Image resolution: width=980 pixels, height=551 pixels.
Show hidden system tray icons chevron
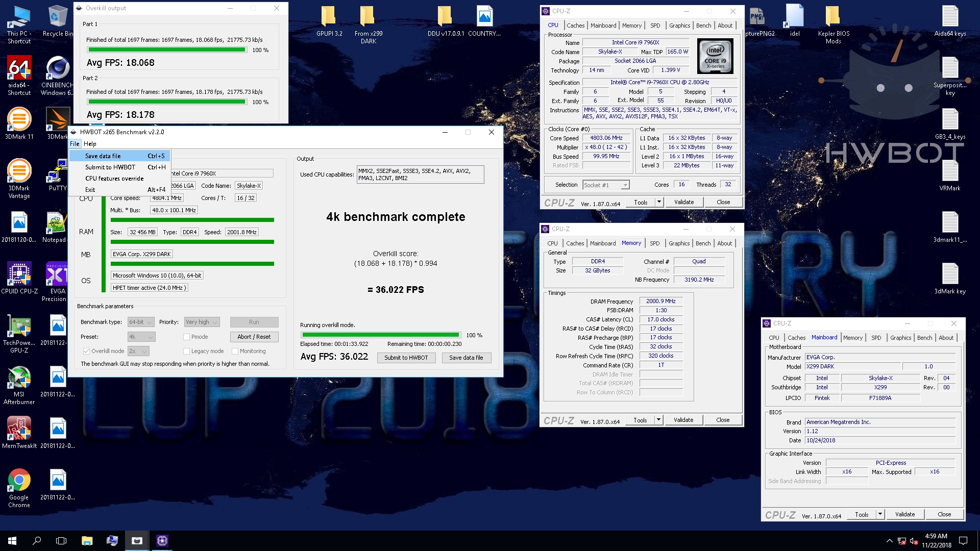pos(889,541)
